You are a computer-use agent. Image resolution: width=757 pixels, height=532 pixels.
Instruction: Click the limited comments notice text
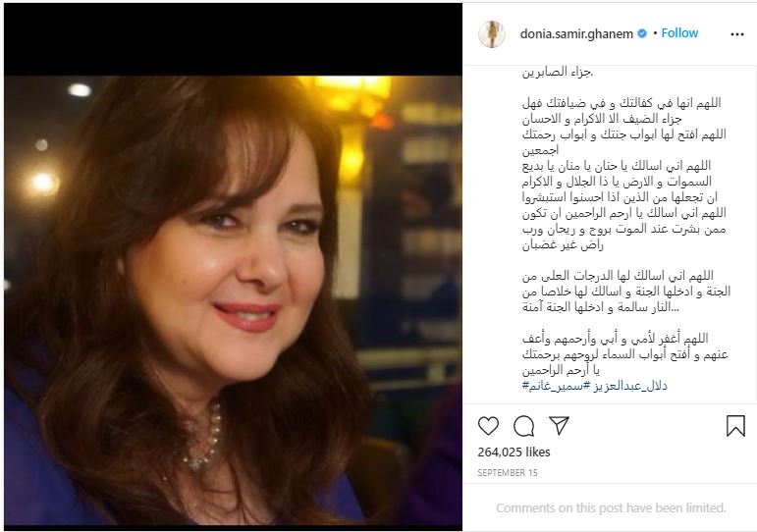click(611, 507)
